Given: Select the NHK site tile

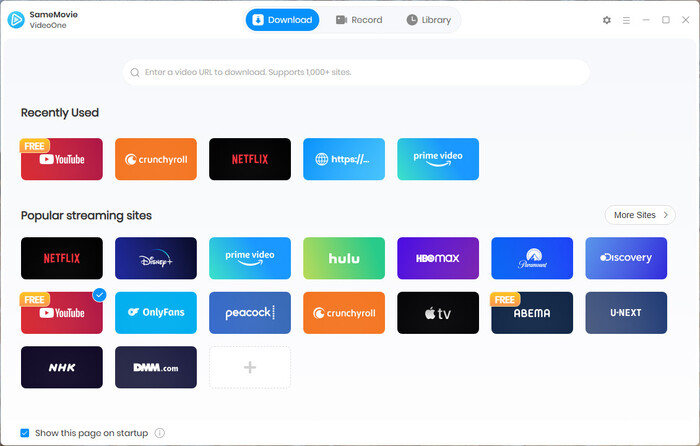Looking at the screenshot, I should [x=62, y=367].
